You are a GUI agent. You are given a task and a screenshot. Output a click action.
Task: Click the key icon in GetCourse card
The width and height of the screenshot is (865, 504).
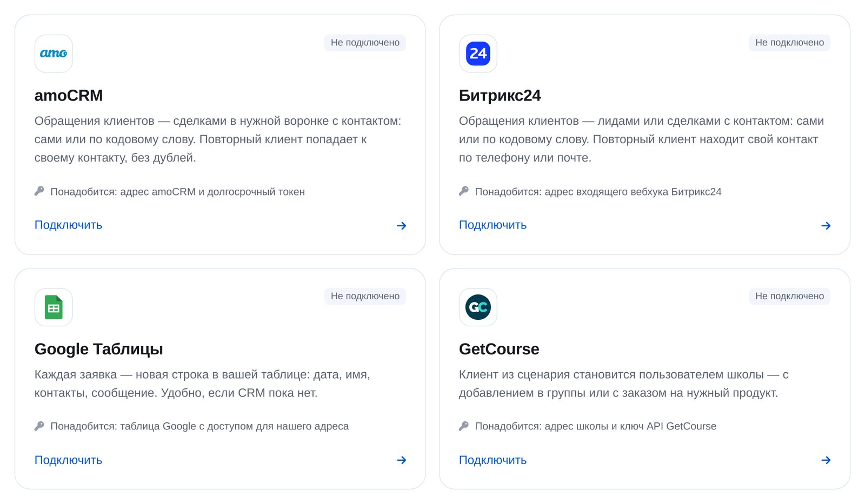pyautogui.click(x=463, y=426)
